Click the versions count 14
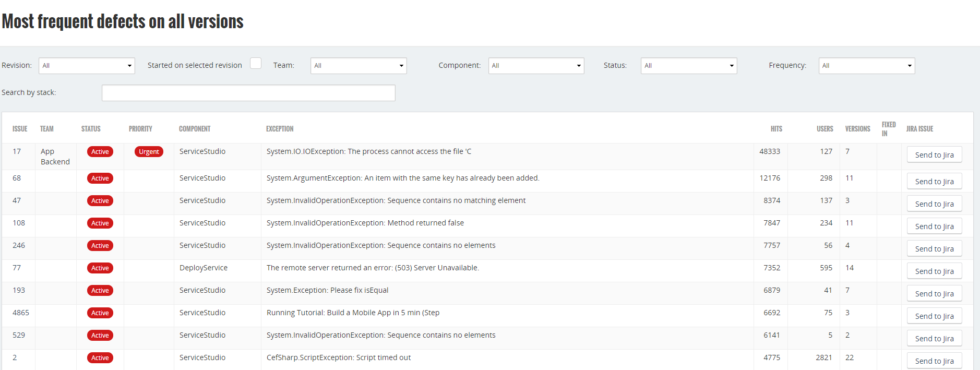 tap(850, 268)
